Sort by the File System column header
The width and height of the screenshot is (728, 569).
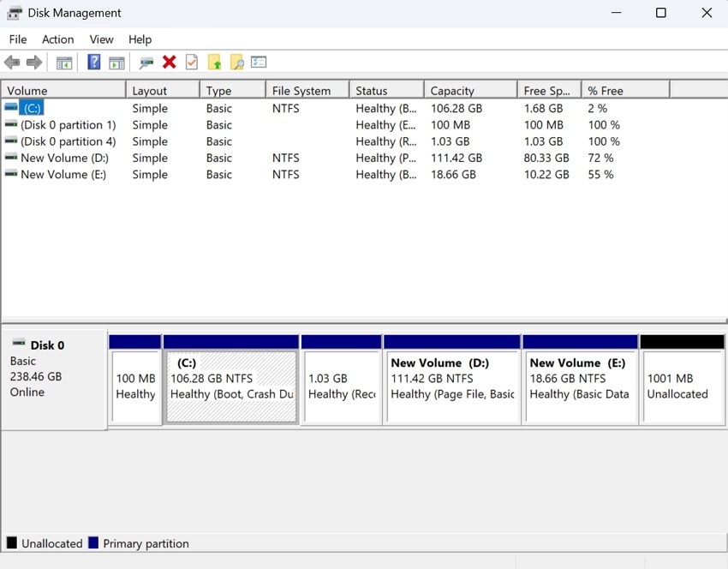[x=307, y=90]
